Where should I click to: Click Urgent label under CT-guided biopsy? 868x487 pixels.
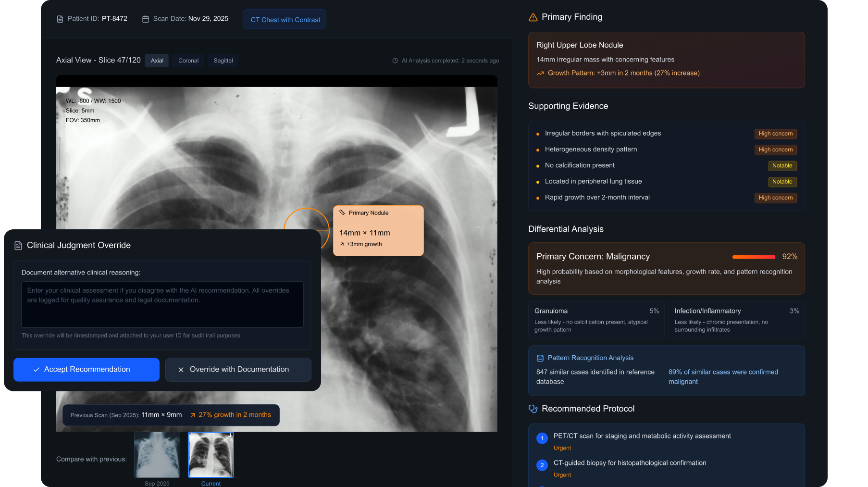pyautogui.click(x=562, y=475)
